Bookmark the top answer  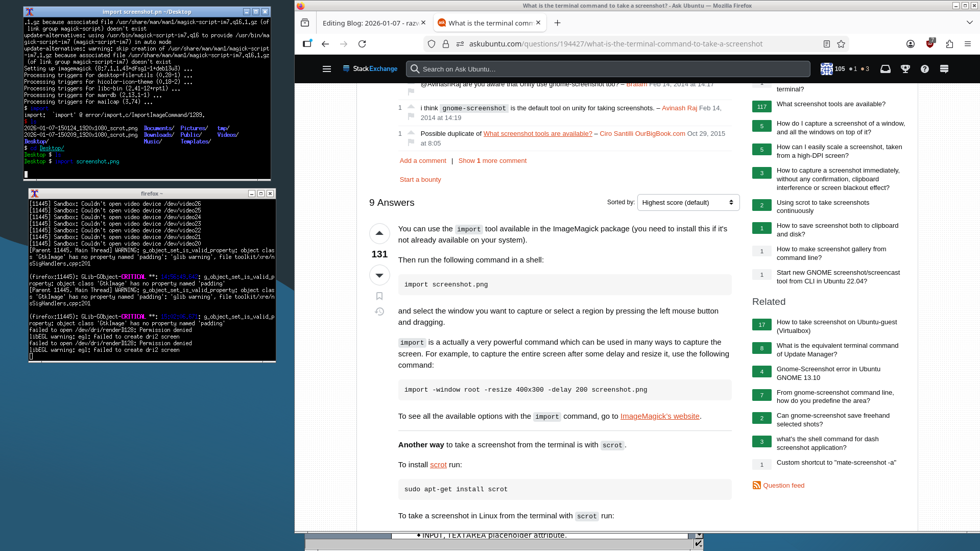coord(379,296)
